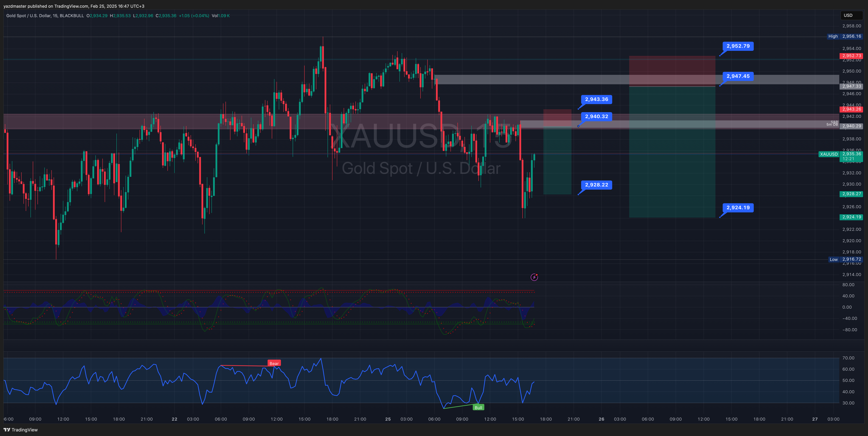Screen dimensions: 868x436
Task: Click the yazdmaster published on TradingView.com header
Action: [74, 6]
